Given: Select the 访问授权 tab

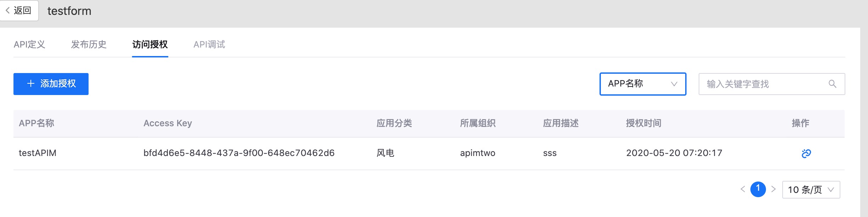Looking at the screenshot, I should pyautogui.click(x=150, y=45).
